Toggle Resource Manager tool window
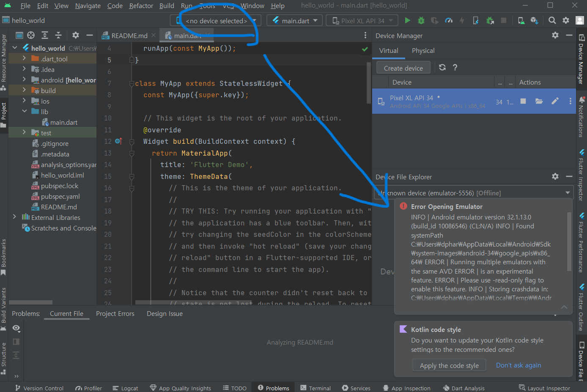 click(4, 62)
